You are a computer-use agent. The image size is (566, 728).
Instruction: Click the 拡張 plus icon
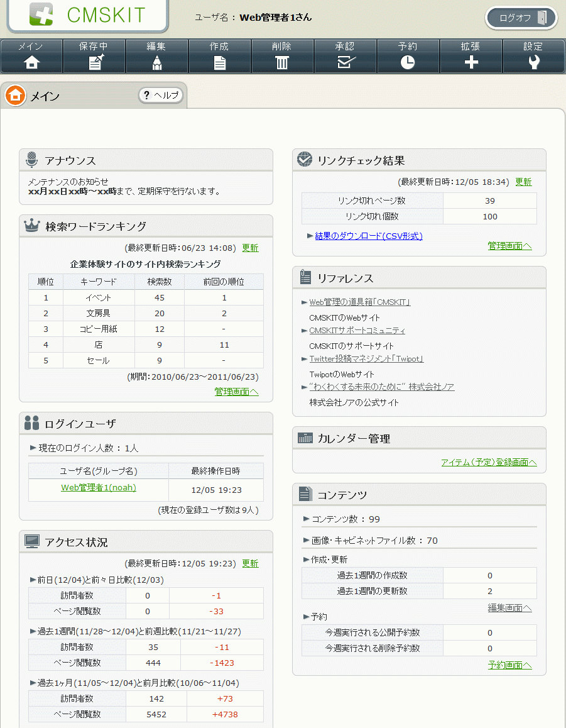(471, 62)
